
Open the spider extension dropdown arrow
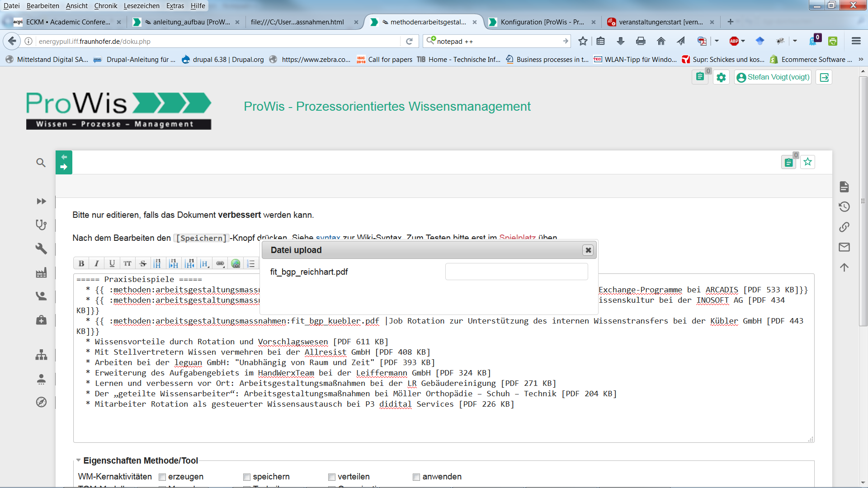pos(795,41)
